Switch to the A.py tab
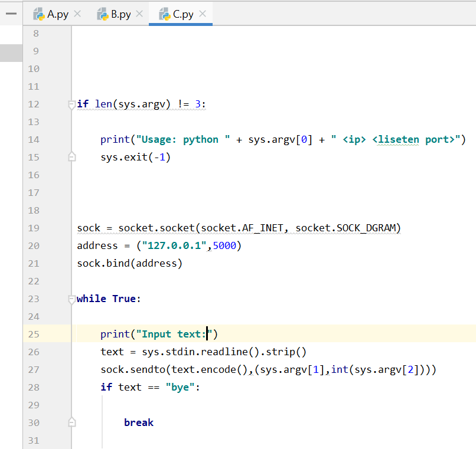 pos(56,13)
